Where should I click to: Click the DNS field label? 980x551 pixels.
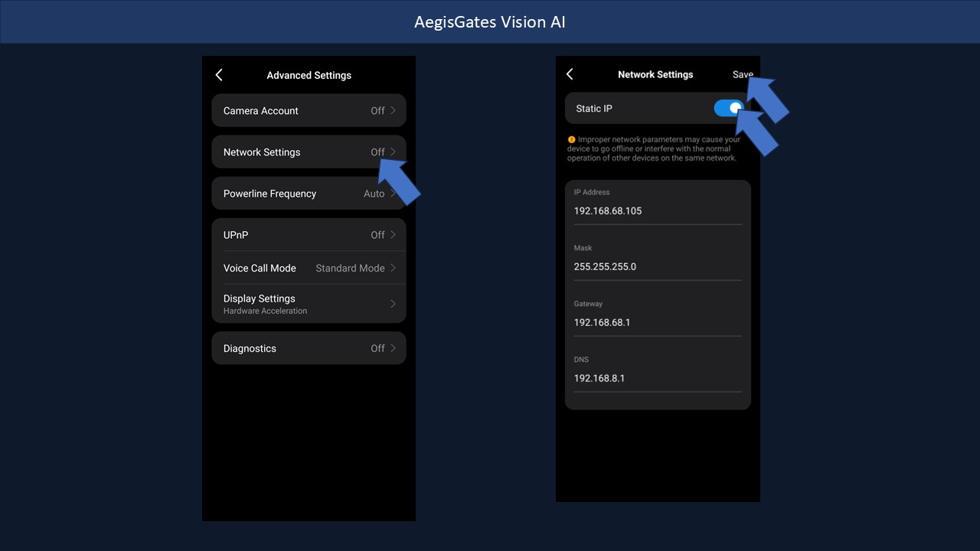(x=581, y=360)
